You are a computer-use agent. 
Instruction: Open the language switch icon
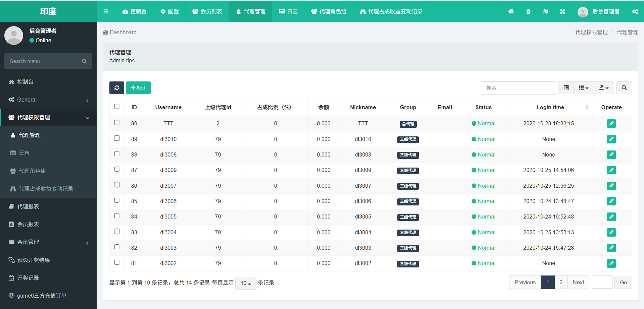click(x=546, y=11)
